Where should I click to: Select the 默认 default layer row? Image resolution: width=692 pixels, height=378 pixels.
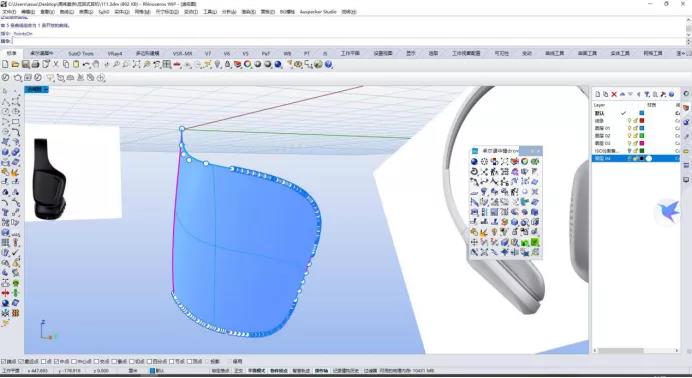tap(636, 113)
